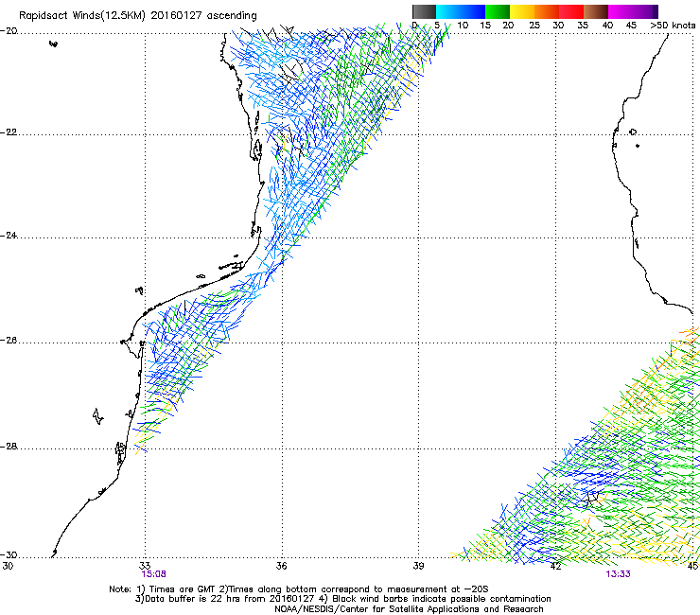Screen dimensions: 700x615
Task: Click the magenta-purple 40-50 knots color swatch
Action: [x=633, y=11]
